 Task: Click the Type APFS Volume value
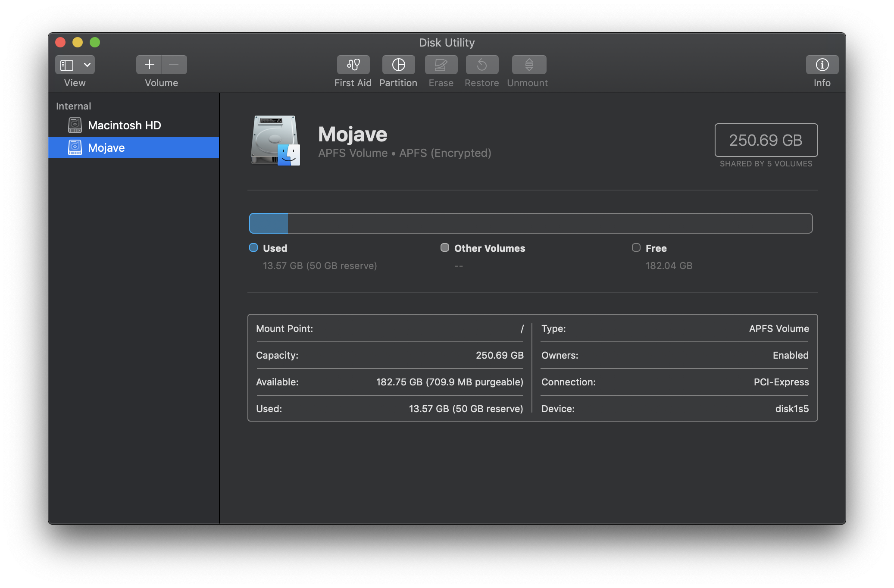point(779,328)
